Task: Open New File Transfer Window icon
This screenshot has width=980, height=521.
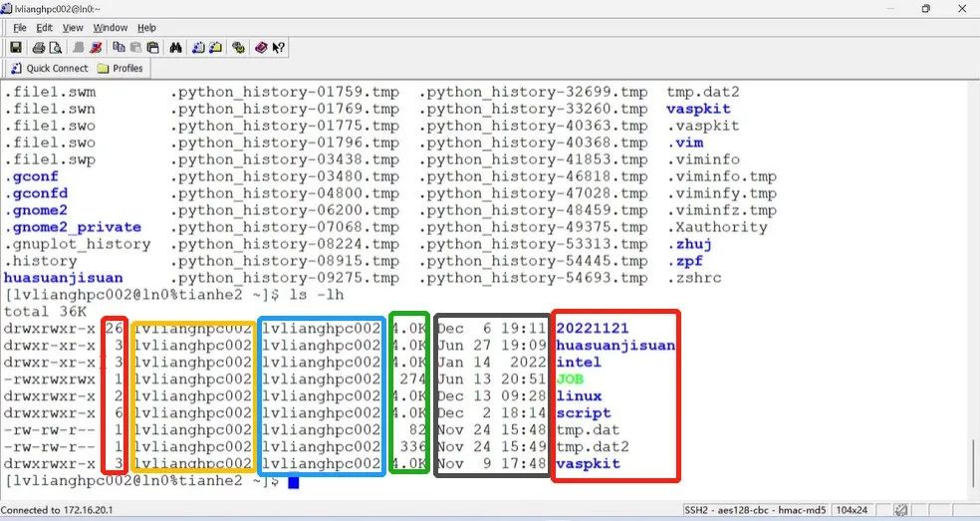Action: 216,48
